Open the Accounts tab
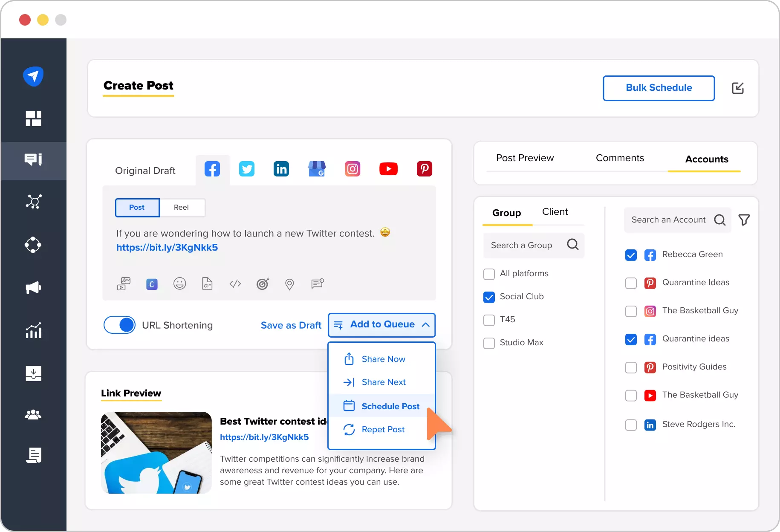The width and height of the screenshot is (780, 532). coord(707,159)
